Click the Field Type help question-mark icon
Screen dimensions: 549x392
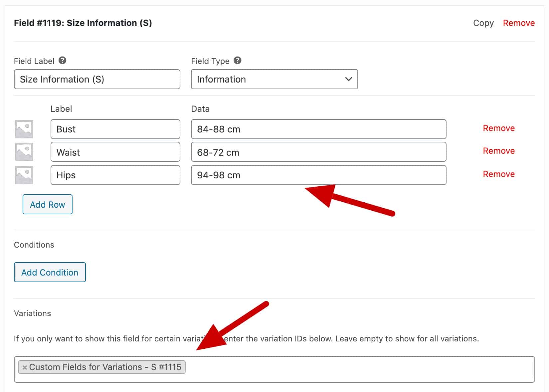pos(237,61)
